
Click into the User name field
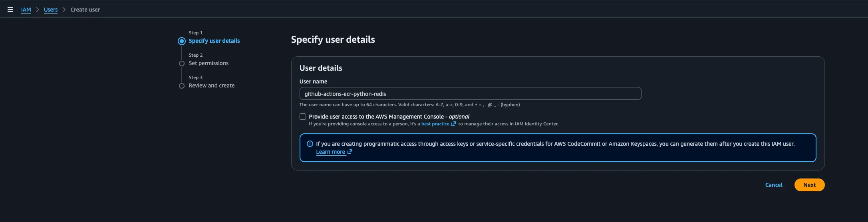click(x=470, y=93)
